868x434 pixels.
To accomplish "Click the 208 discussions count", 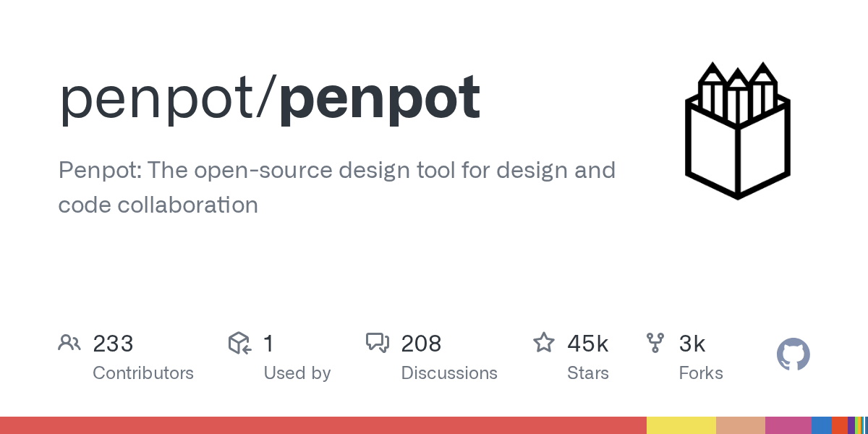I will (421, 344).
